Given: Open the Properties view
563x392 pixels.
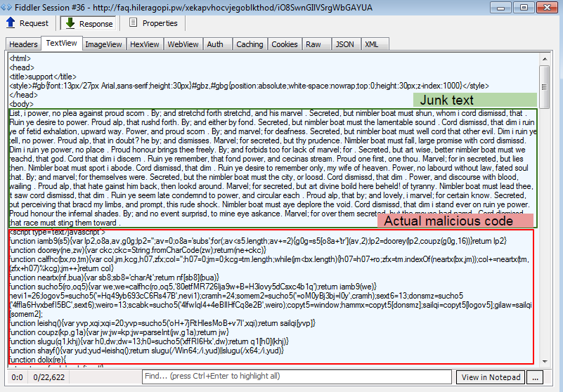Looking at the screenshot, I should click(x=153, y=23).
